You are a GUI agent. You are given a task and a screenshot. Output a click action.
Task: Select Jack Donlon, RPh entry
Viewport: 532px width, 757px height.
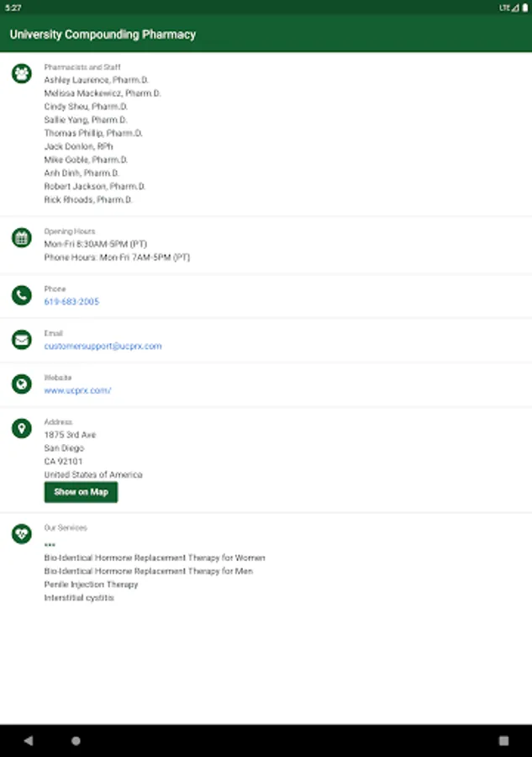(x=79, y=146)
